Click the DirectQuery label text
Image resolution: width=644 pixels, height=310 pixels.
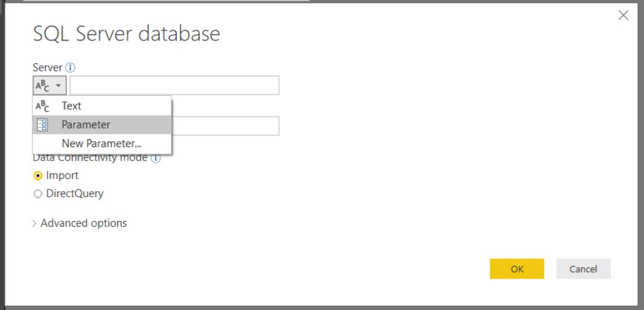click(74, 194)
